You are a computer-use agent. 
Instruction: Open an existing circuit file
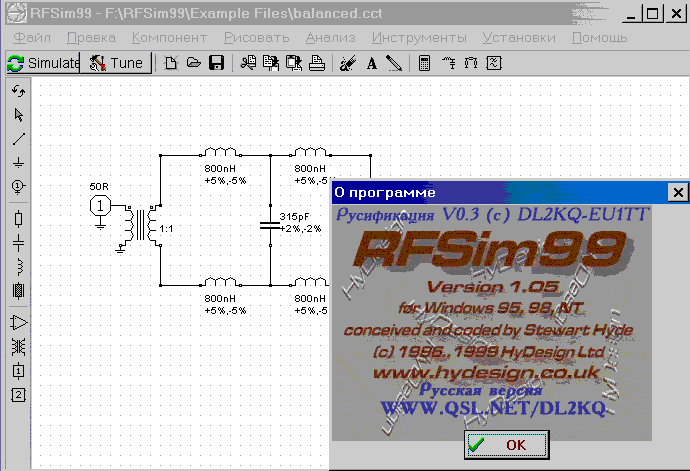tap(194, 63)
